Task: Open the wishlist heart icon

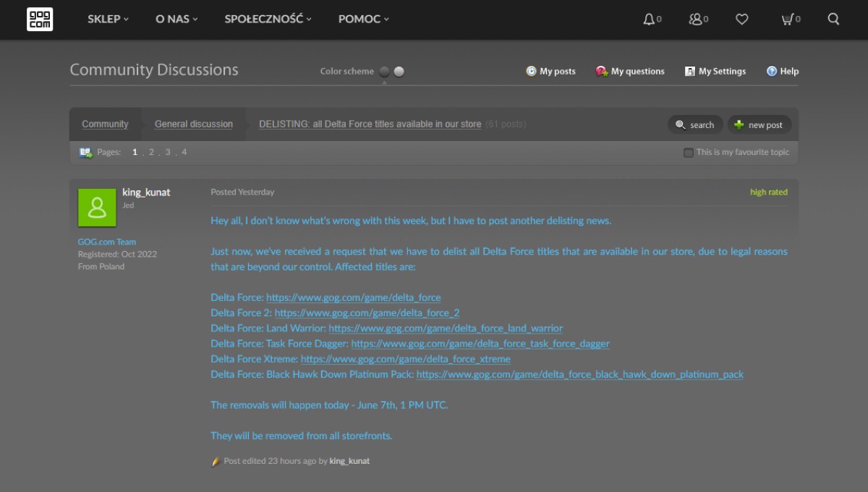Action: click(x=742, y=20)
